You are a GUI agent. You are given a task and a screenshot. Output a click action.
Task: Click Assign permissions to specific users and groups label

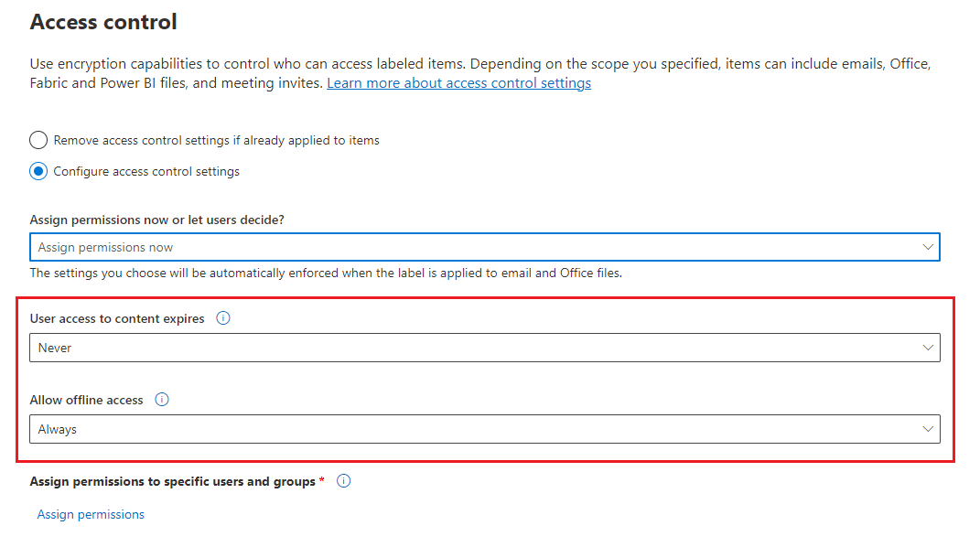click(173, 481)
